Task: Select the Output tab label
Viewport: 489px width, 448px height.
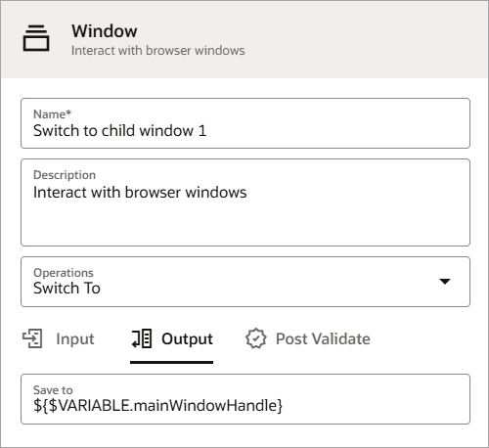Action: coord(187,338)
